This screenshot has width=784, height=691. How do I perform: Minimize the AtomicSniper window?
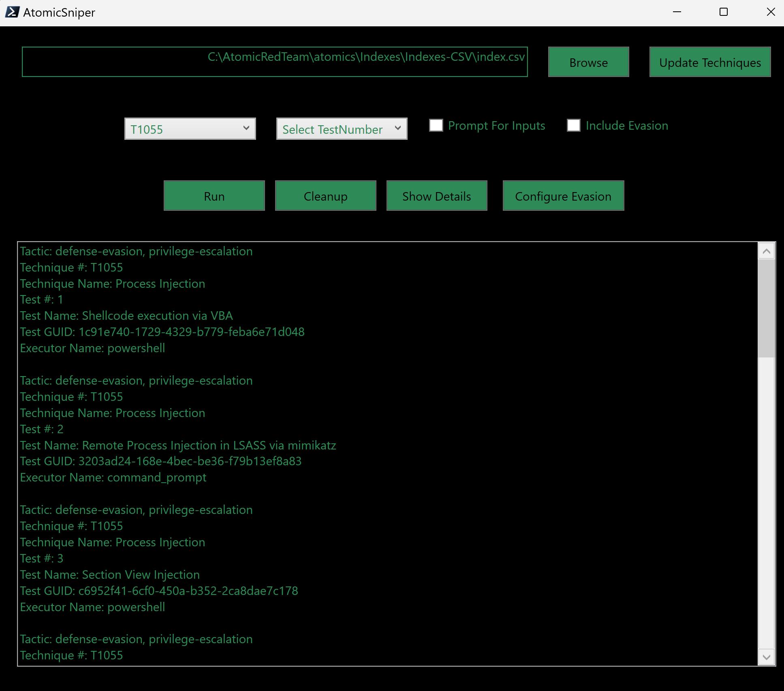coord(677,12)
